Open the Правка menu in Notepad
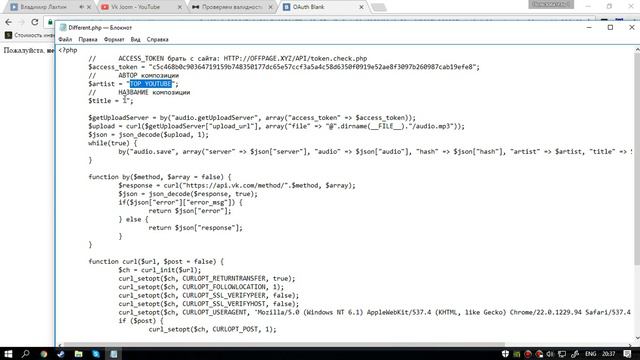 [x=88, y=40]
